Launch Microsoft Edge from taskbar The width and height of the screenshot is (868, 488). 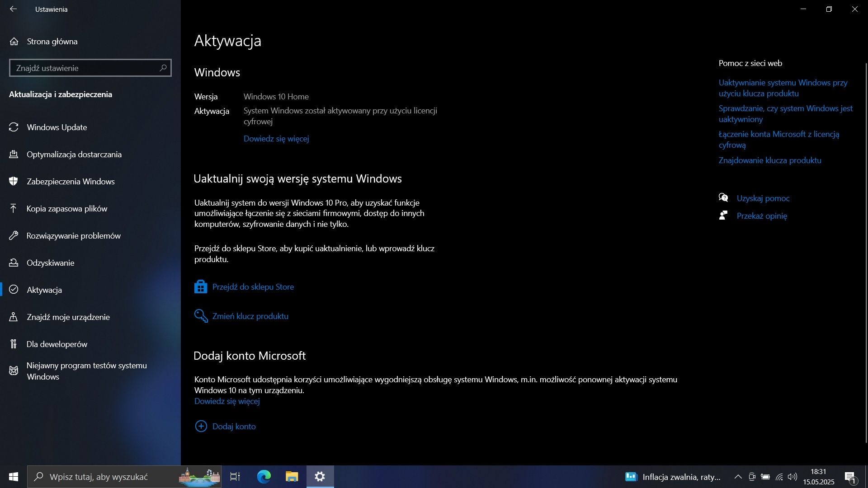[264, 477]
